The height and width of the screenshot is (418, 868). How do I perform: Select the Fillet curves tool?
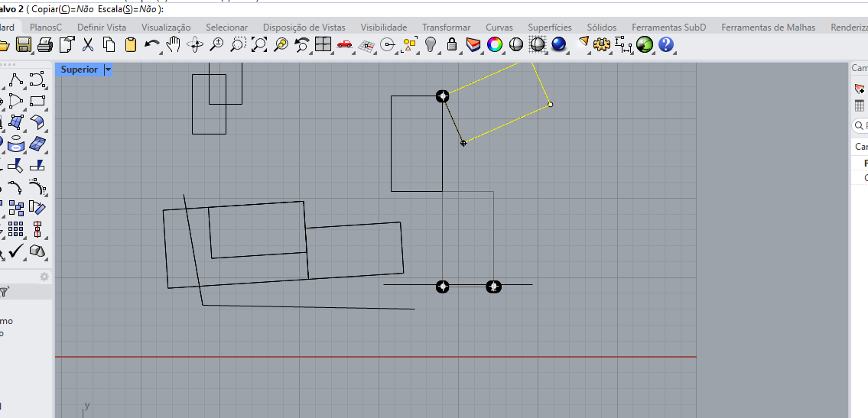pos(16,186)
